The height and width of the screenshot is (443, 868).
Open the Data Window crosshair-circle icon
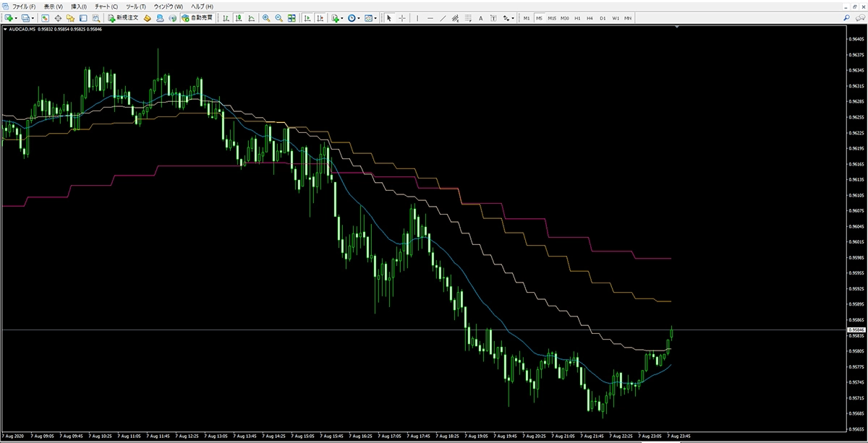point(58,17)
